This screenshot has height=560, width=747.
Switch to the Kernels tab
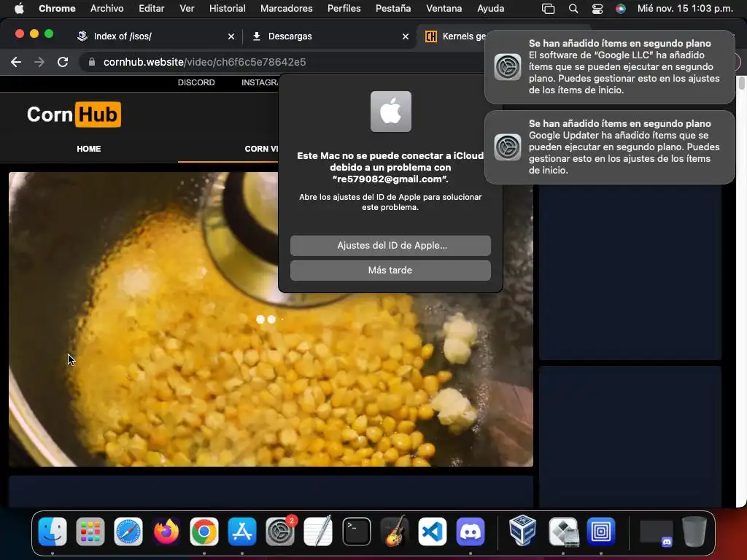[x=454, y=36]
